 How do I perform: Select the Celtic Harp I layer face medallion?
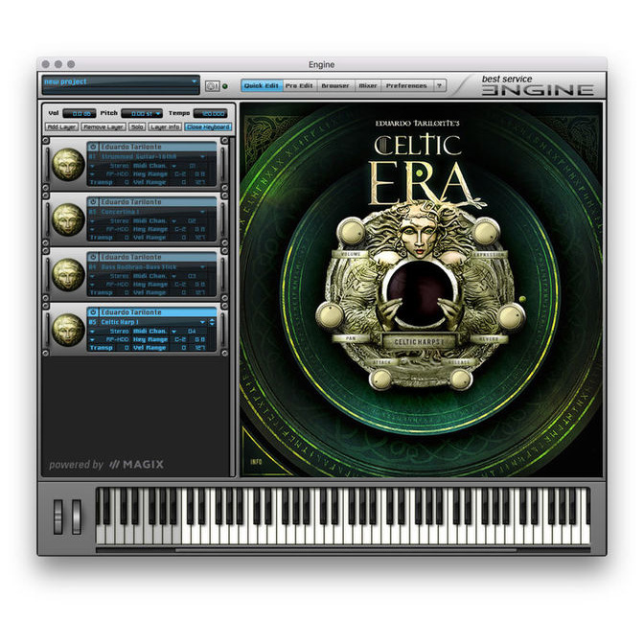click(68, 330)
